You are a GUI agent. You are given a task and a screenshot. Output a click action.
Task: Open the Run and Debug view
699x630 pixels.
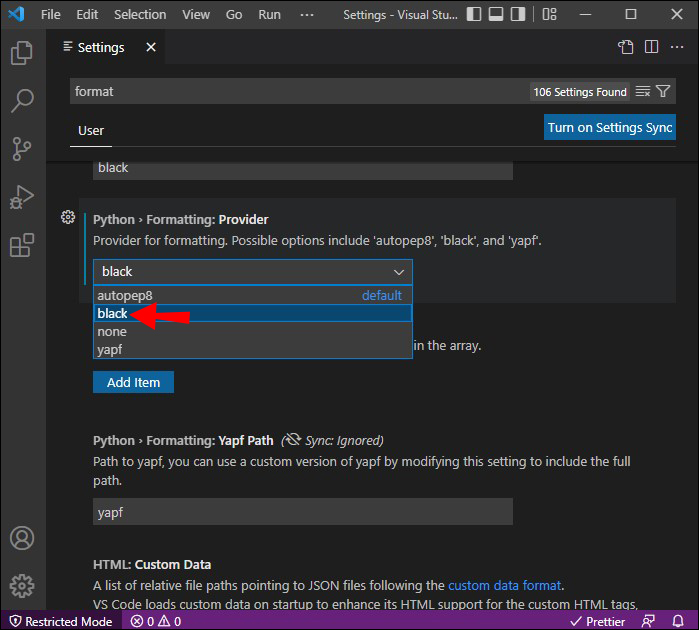coord(22,197)
